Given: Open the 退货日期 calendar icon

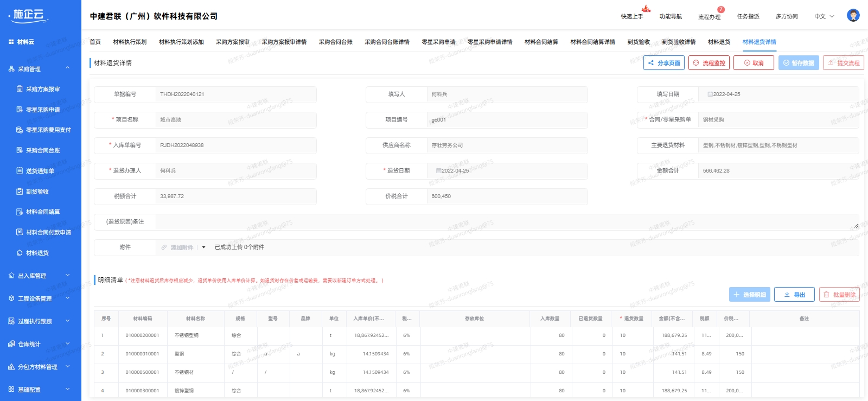Looking at the screenshot, I should point(438,171).
